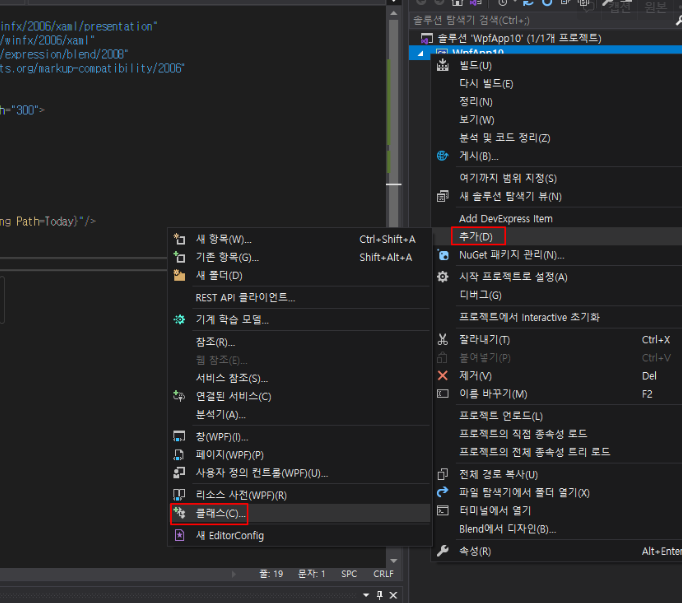Select the 게시(B)... publish globe icon

(x=443, y=156)
